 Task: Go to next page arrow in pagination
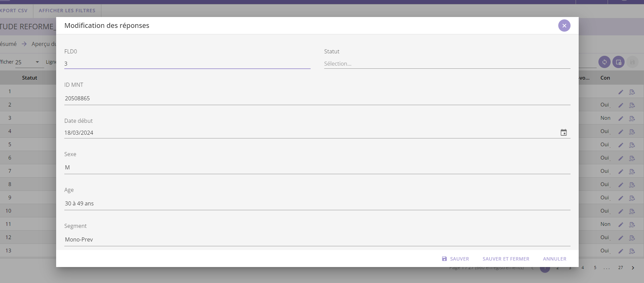tap(633, 268)
